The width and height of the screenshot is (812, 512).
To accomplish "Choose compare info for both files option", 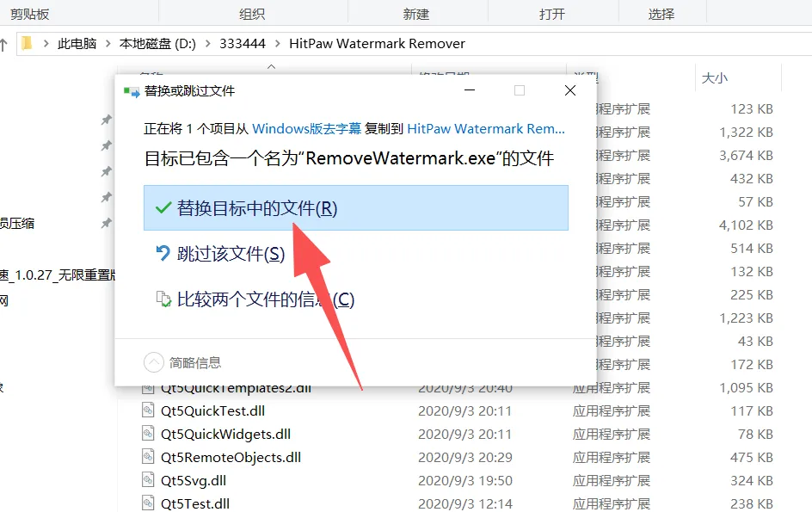I will (x=266, y=299).
